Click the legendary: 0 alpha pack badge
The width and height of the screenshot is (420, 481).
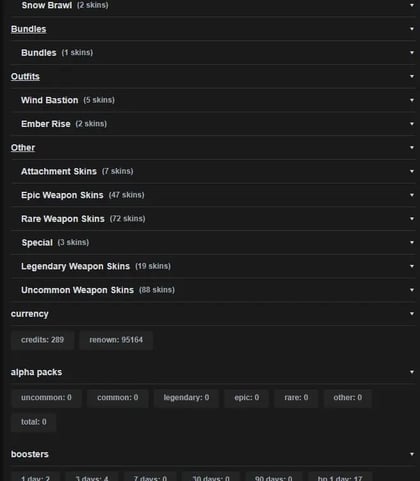point(186,398)
